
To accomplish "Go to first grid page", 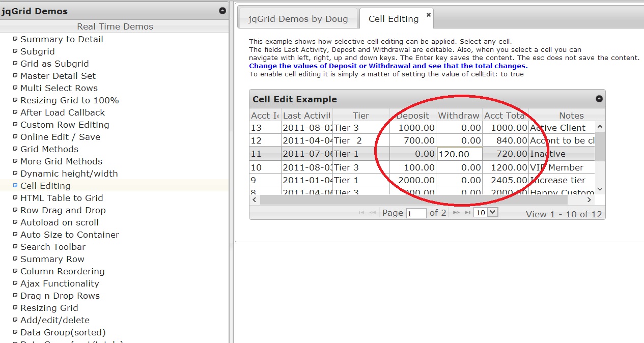I will (361, 213).
